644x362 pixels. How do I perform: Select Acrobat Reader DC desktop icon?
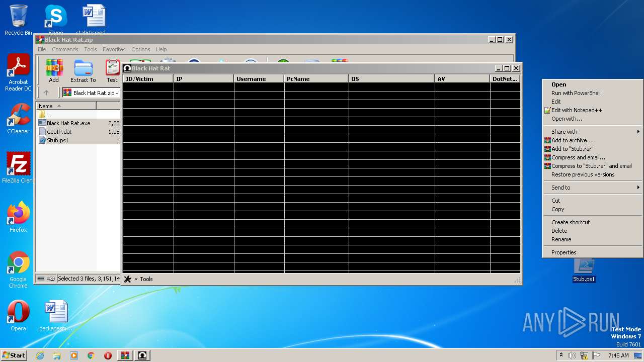click(18, 73)
